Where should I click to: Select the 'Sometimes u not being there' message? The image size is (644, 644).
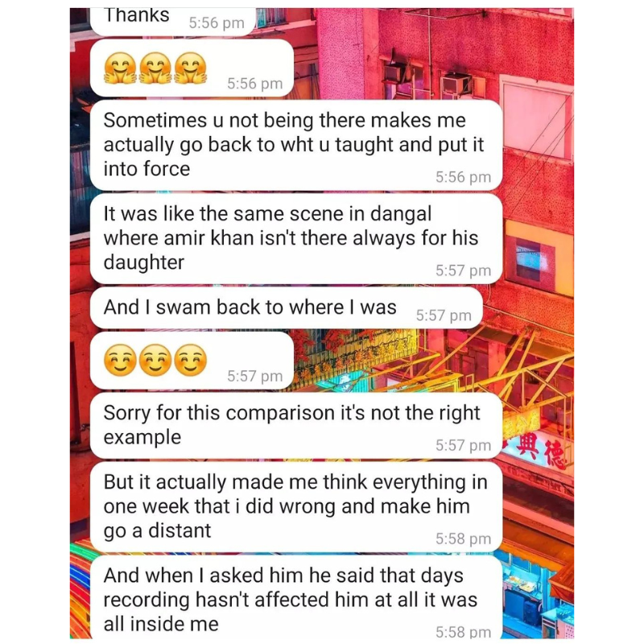pos(296,146)
